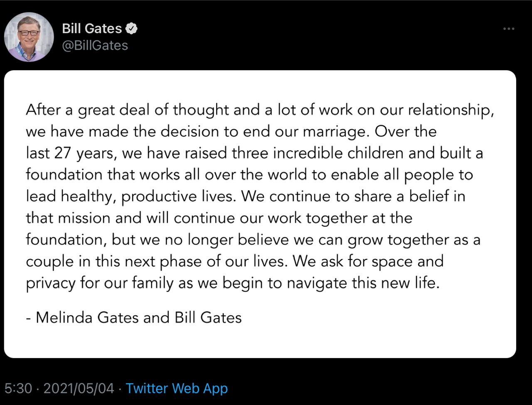Viewport: 532px width, 405px height.
Task: Click the blue verified badge icon
Action: point(131,28)
